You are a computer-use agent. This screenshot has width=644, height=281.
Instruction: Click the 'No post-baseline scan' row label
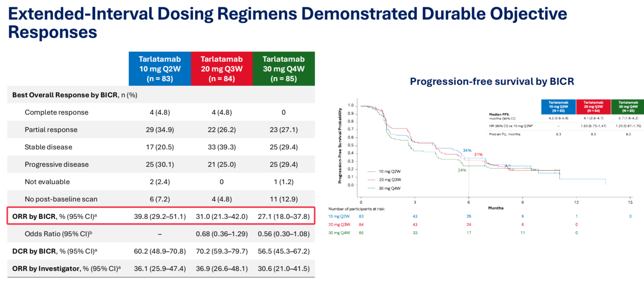[61, 199]
